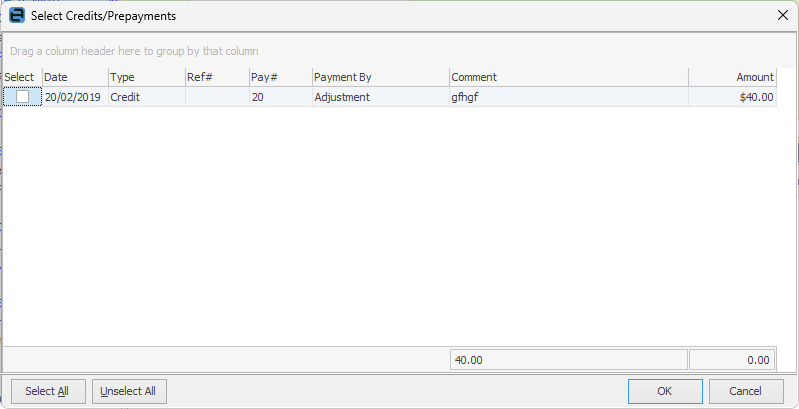
Task: Confirm the dialog with OK
Action: (665, 391)
